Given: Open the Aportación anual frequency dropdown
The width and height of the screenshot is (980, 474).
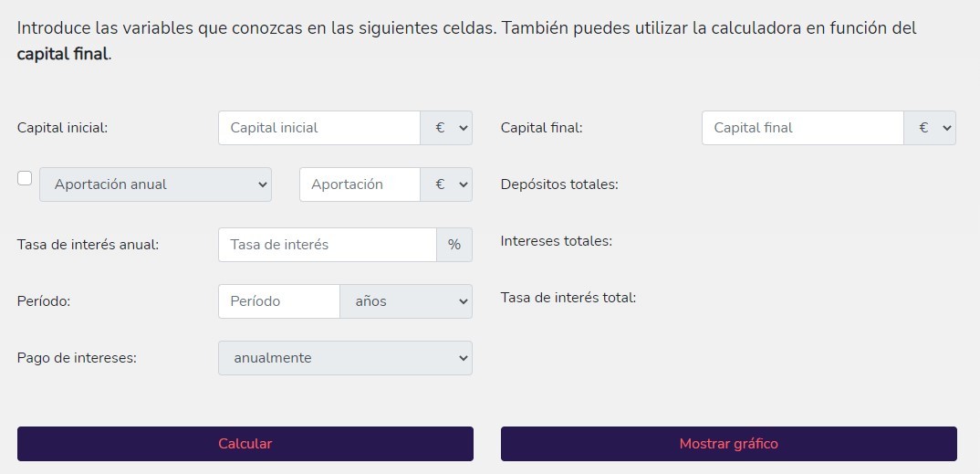Looking at the screenshot, I should click(x=156, y=184).
